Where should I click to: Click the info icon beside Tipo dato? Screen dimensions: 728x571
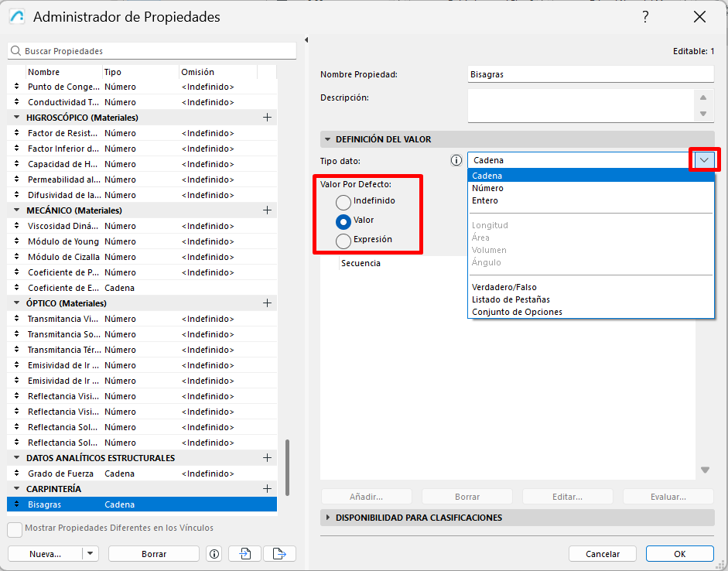456,160
